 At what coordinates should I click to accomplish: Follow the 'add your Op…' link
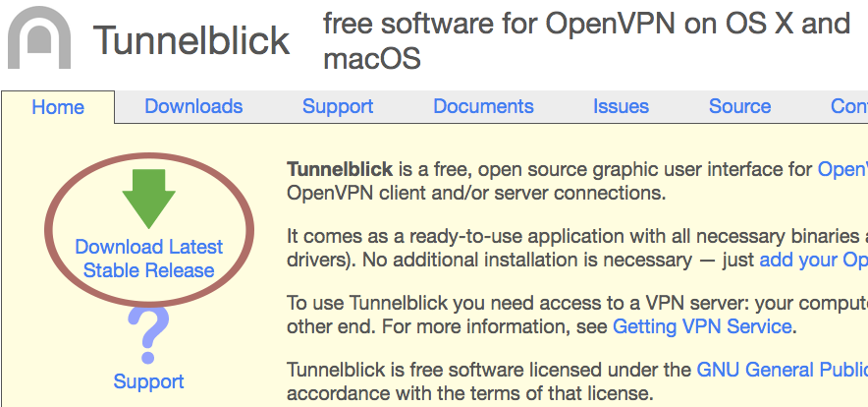[813, 260]
